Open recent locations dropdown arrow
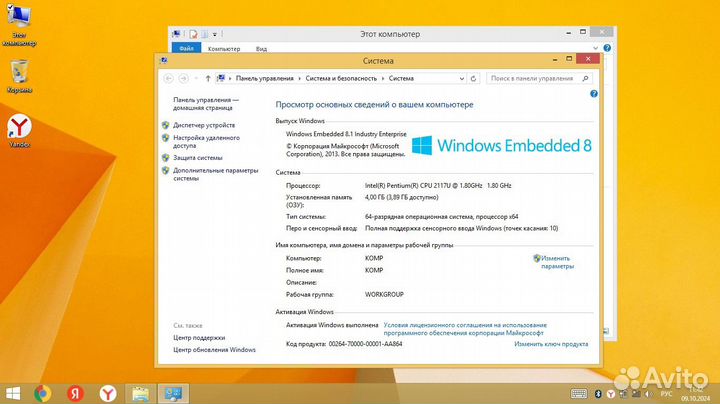This screenshot has width=720, height=404. (196, 79)
